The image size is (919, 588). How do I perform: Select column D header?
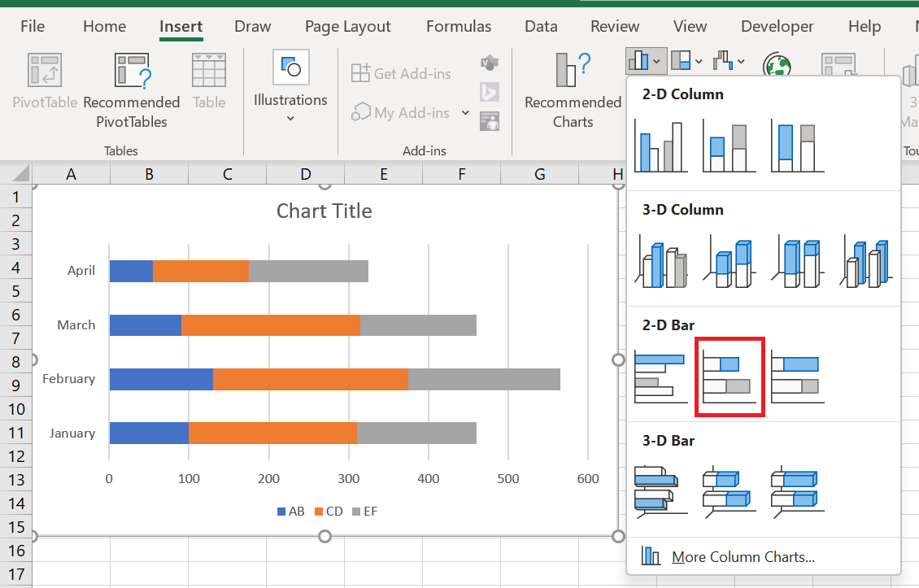click(x=305, y=174)
